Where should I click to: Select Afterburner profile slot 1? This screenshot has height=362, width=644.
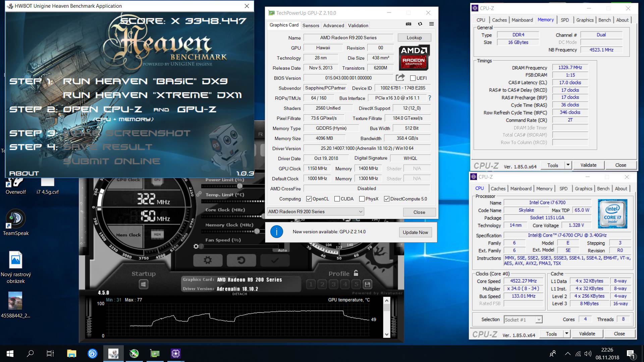click(311, 285)
